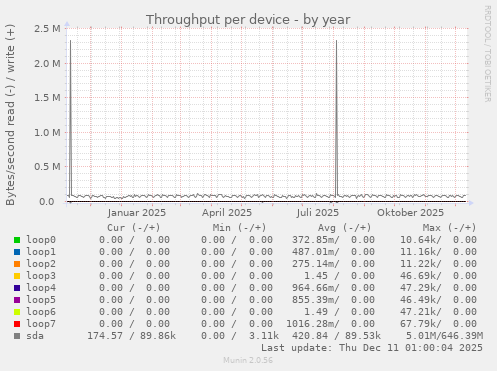
Task: Click the dark blue loop4 legend swatch
Action: tap(17, 288)
